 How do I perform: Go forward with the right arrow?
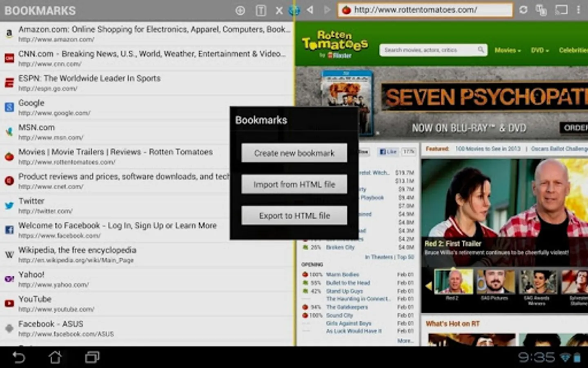pos(327,9)
